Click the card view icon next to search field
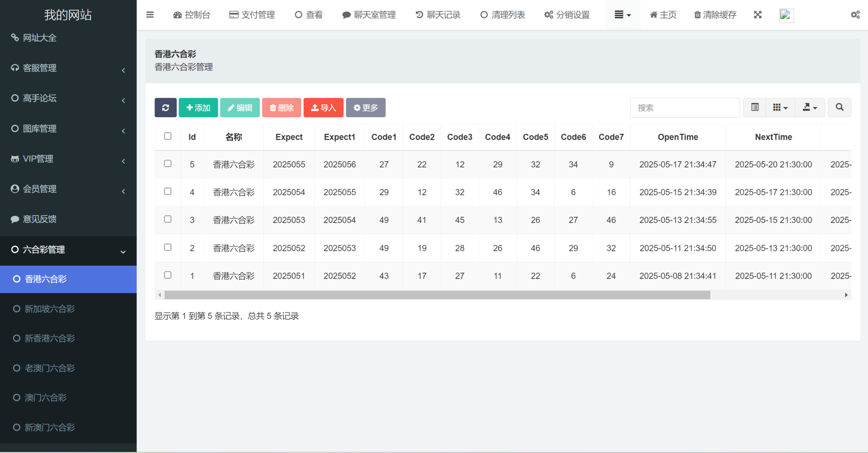The height and width of the screenshot is (453, 868). click(754, 107)
